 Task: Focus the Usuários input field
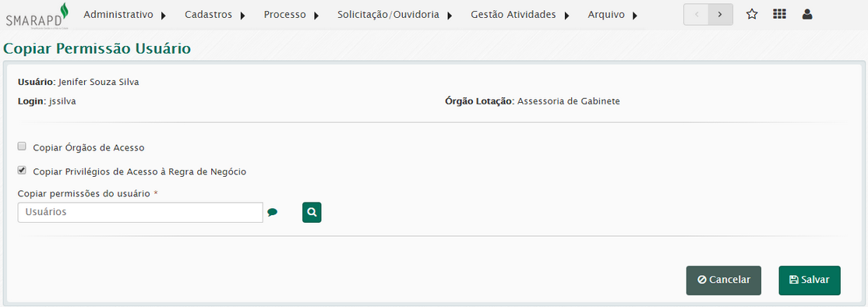pos(140,213)
